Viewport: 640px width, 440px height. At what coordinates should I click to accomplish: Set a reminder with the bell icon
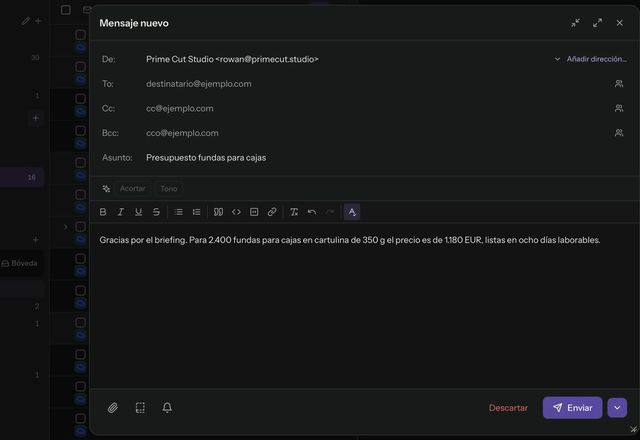167,407
